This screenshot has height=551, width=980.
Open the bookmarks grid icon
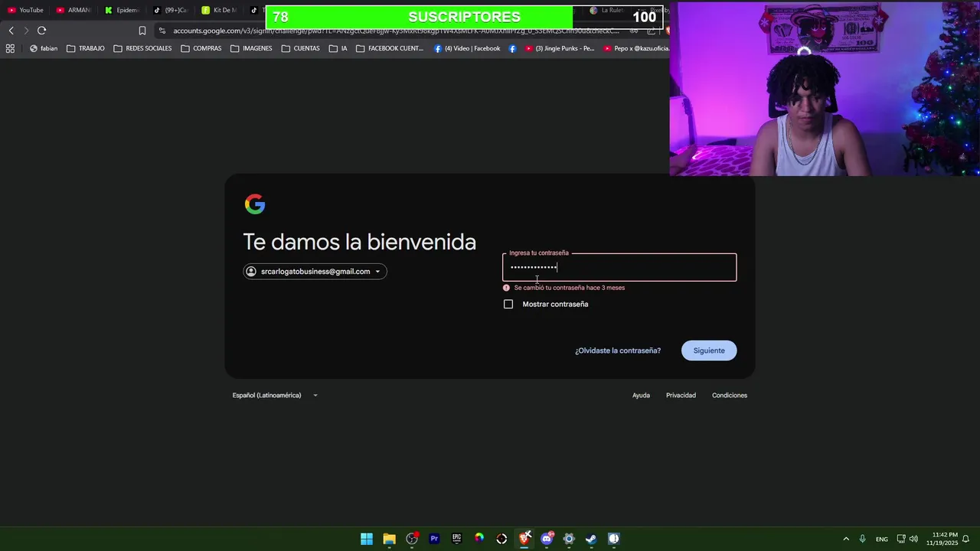point(10,48)
